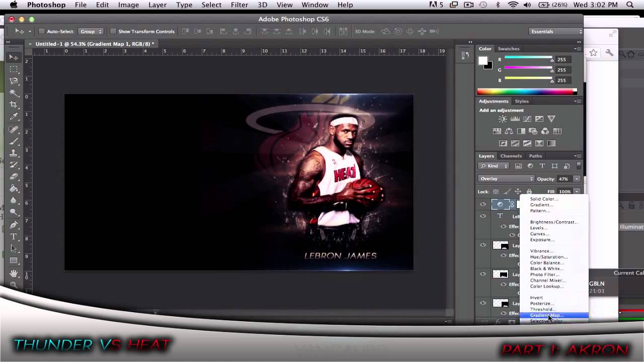The image size is (644, 362).
Task: Click the foreground color swatch
Action: [483, 61]
